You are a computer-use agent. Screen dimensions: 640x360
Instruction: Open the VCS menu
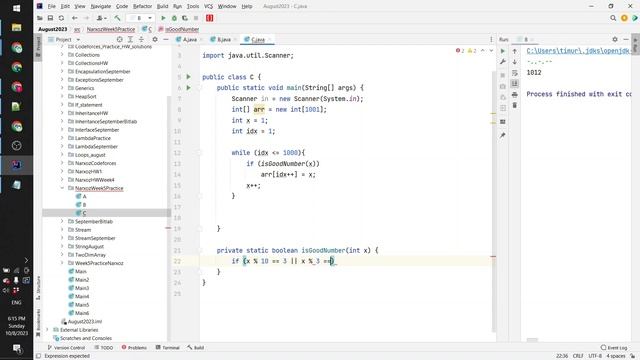(x=208, y=6)
